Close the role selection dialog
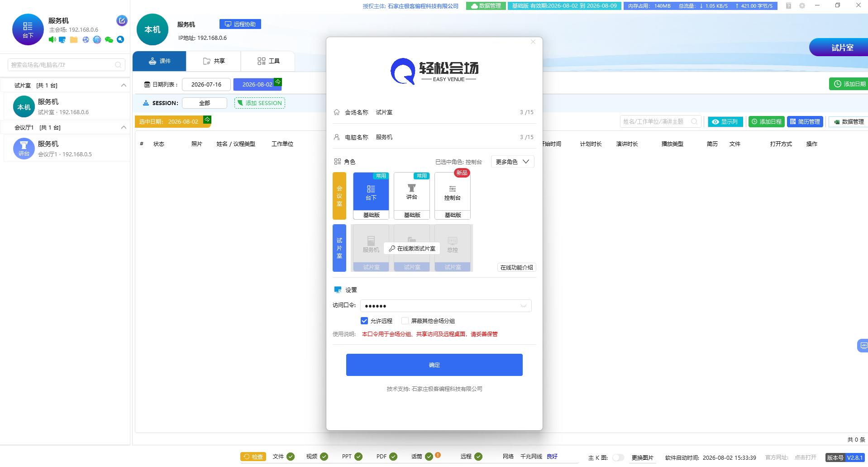The width and height of the screenshot is (868, 467). (533, 42)
